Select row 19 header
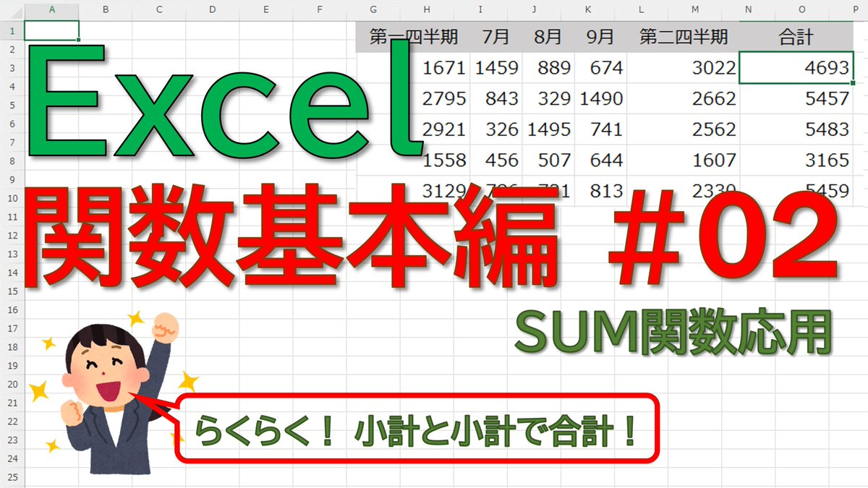This screenshot has height=488, width=868. pos(12,366)
